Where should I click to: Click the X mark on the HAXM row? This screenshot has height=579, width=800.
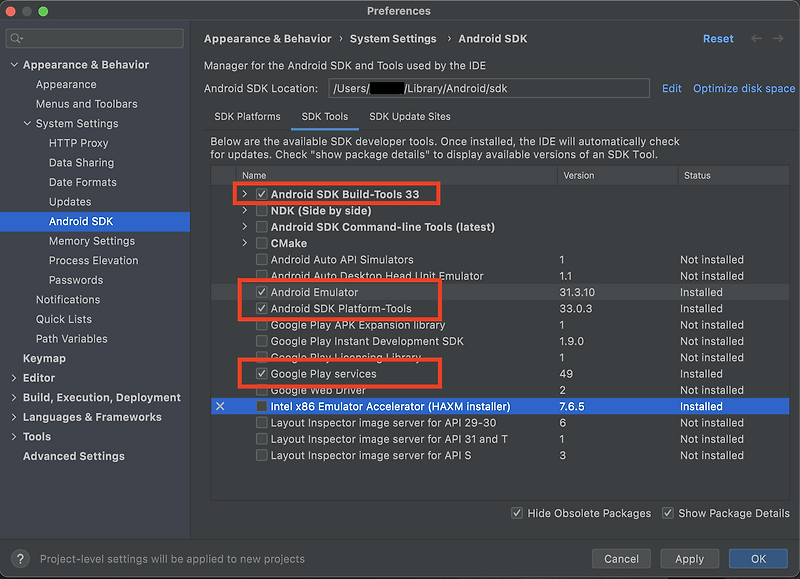(220, 406)
